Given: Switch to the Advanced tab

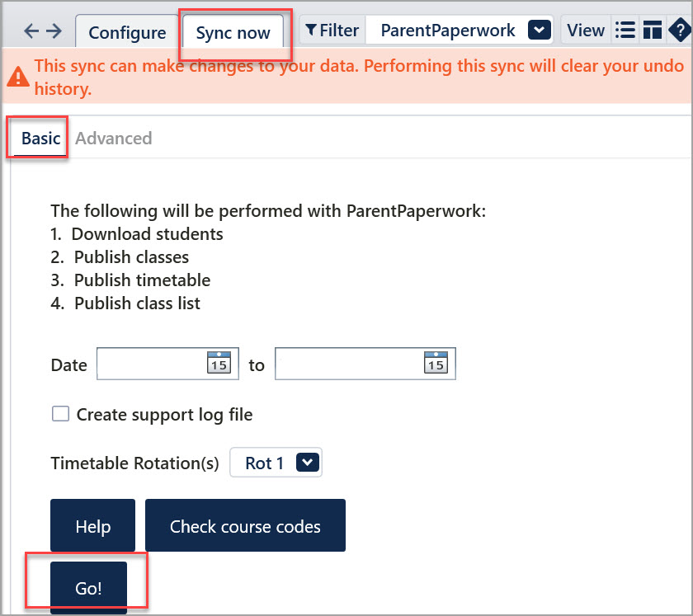Looking at the screenshot, I should click(114, 139).
